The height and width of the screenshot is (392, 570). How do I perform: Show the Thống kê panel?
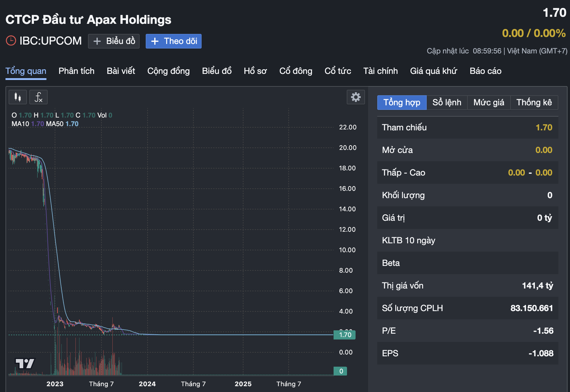(x=534, y=102)
